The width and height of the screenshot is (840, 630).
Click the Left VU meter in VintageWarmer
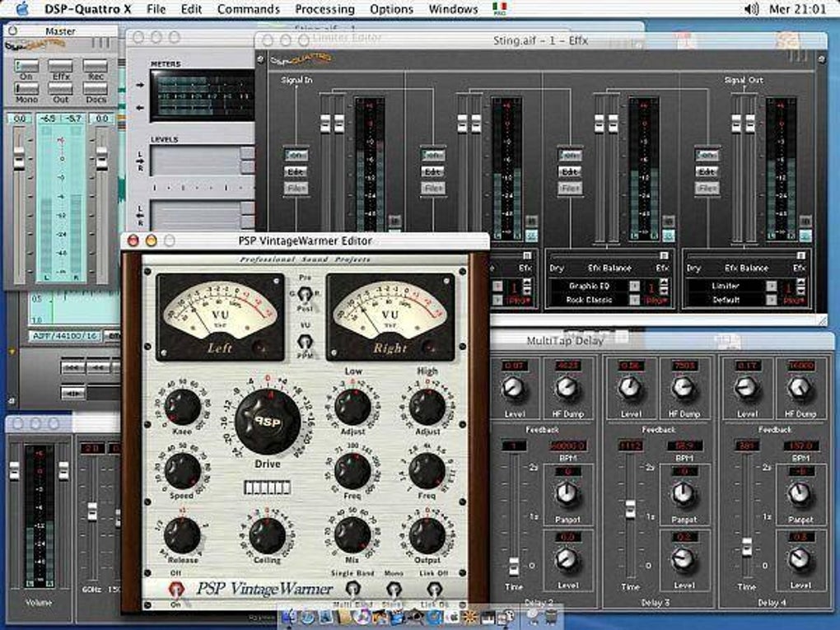(220, 317)
